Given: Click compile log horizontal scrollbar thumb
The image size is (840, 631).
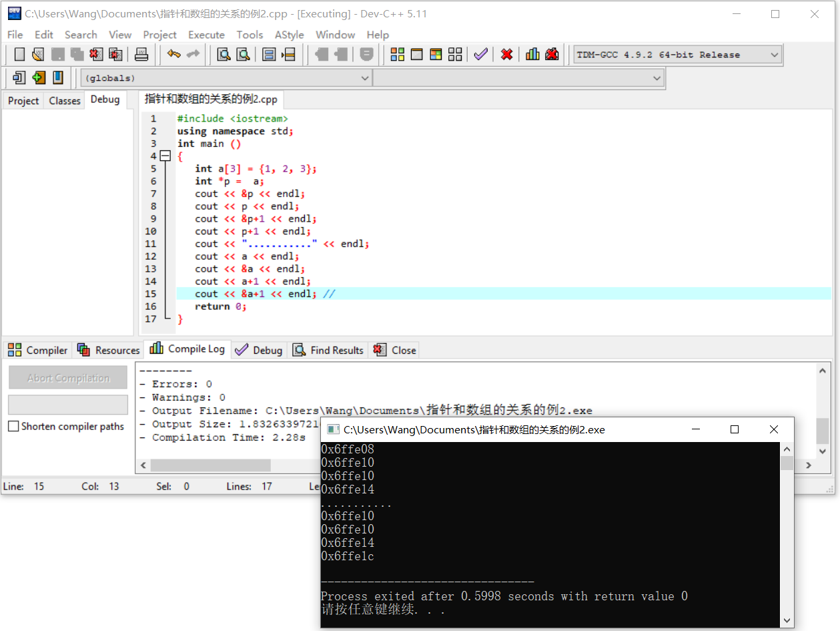Looking at the screenshot, I should [x=211, y=465].
